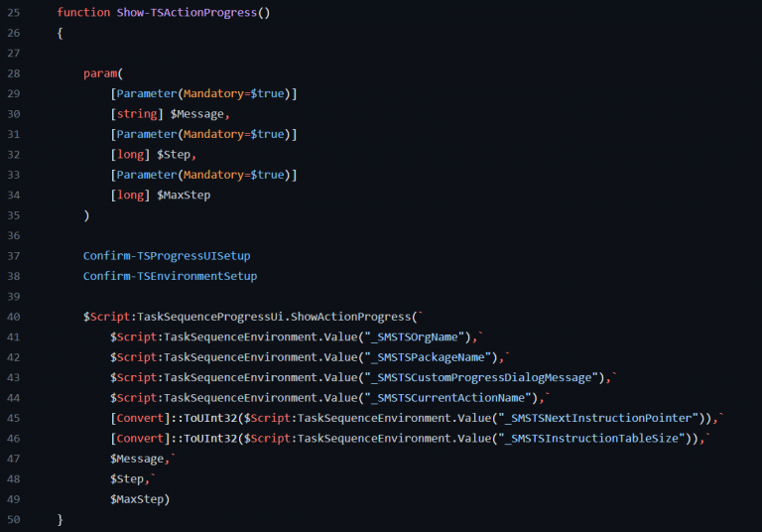762x532 pixels.
Task: Click line number 25 in the gutter
Action: [x=14, y=12]
